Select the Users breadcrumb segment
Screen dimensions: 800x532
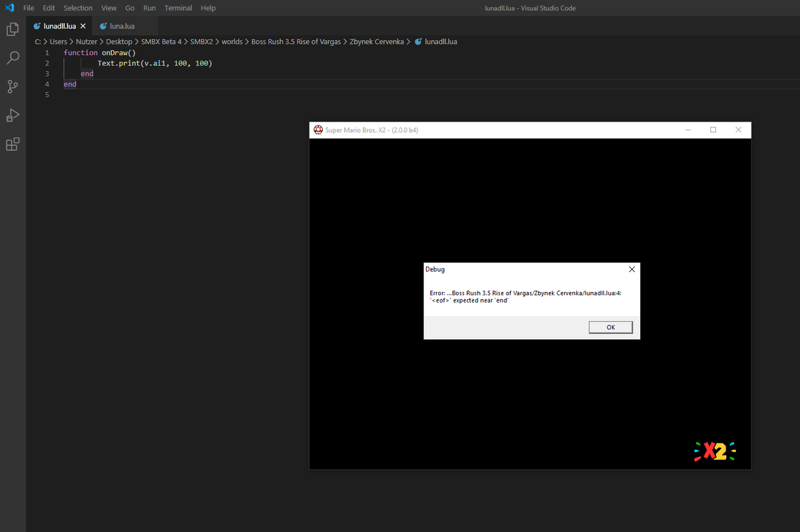pos(59,41)
